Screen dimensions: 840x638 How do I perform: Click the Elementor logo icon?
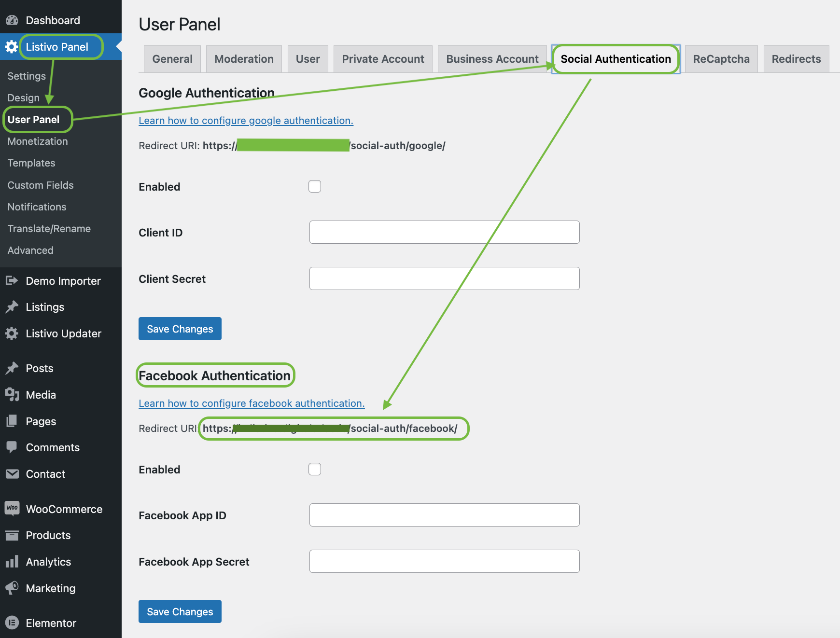[x=12, y=623]
